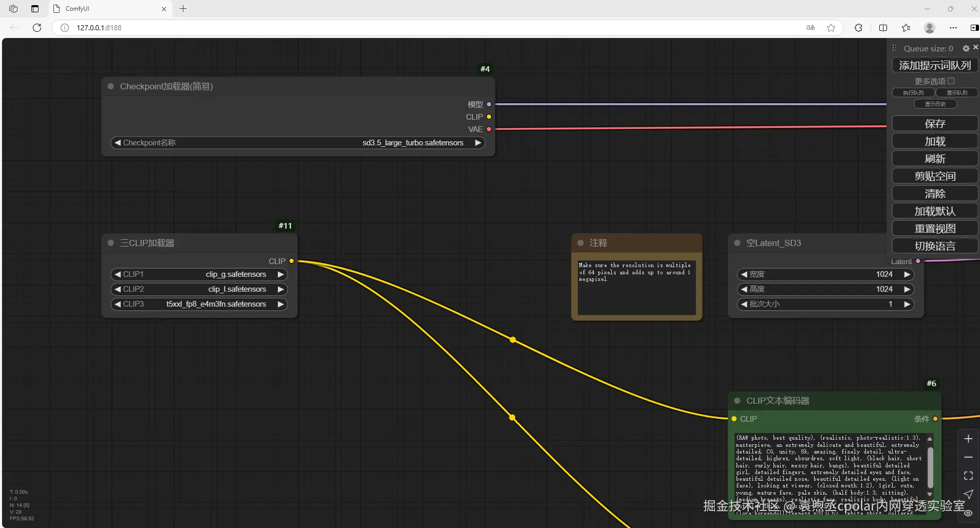Click the CLIP input socket on CLIP文本编码器
980x528 pixels.
(734, 419)
